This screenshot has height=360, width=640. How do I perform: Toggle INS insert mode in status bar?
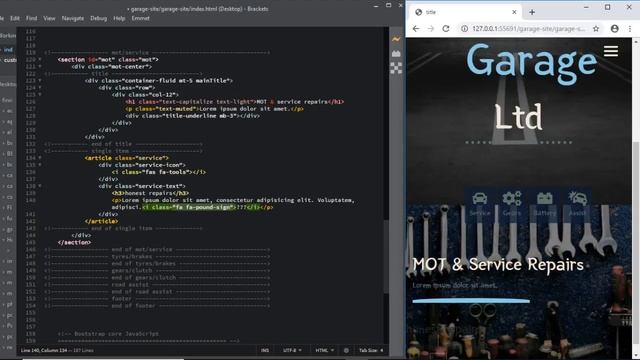pos(265,350)
